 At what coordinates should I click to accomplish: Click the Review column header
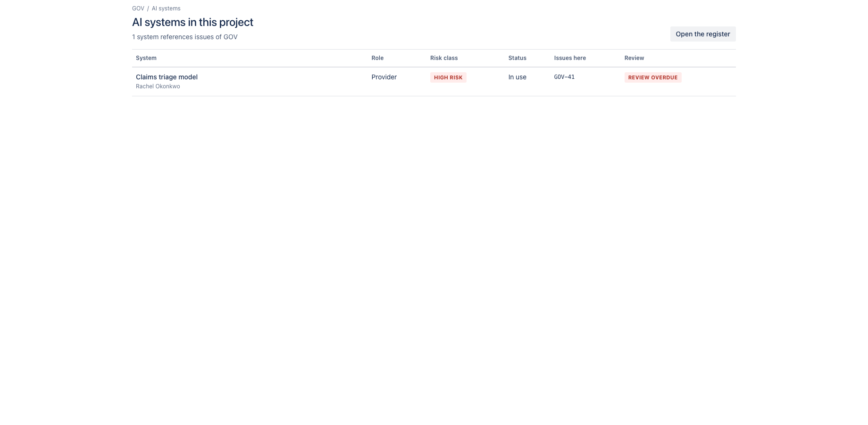(x=634, y=58)
